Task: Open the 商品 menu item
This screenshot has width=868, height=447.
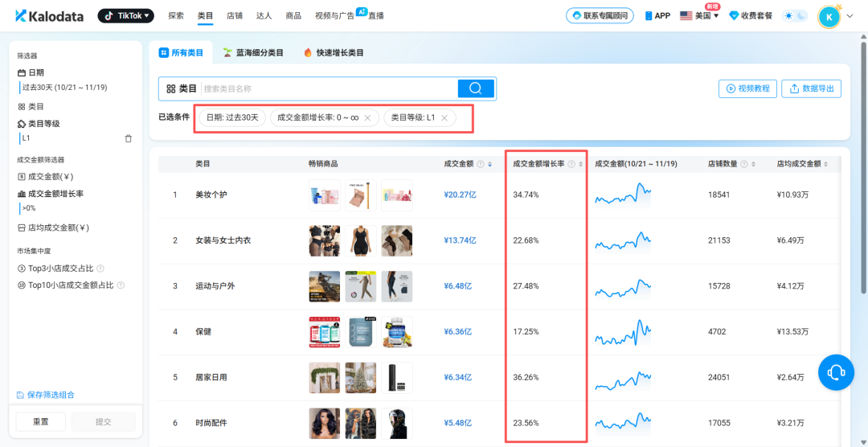Action: coord(293,16)
